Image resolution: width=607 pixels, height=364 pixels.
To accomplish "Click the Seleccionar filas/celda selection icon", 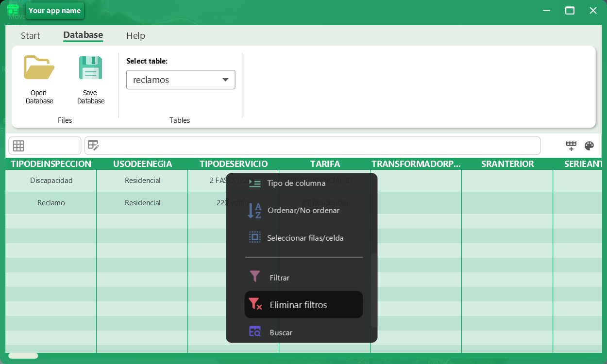I will 255,237.
